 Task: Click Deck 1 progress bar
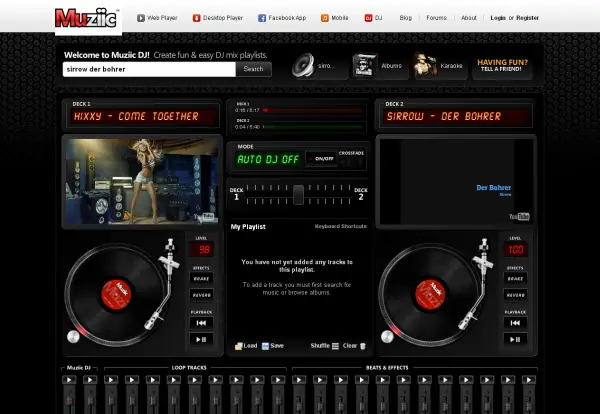tap(313, 110)
